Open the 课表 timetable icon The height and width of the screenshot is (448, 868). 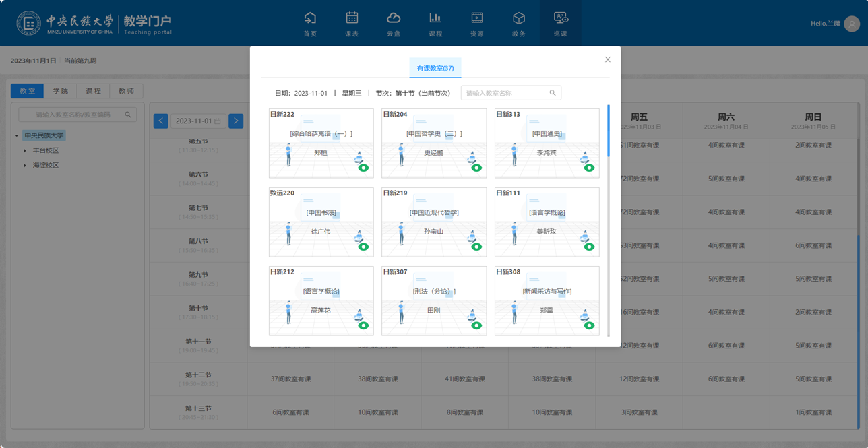tap(352, 18)
